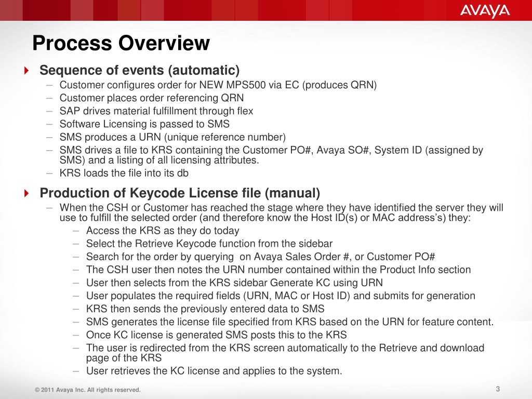Click the line Customer places order referencing QRN
Viewport: 532px width, 399px height.
coord(152,98)
